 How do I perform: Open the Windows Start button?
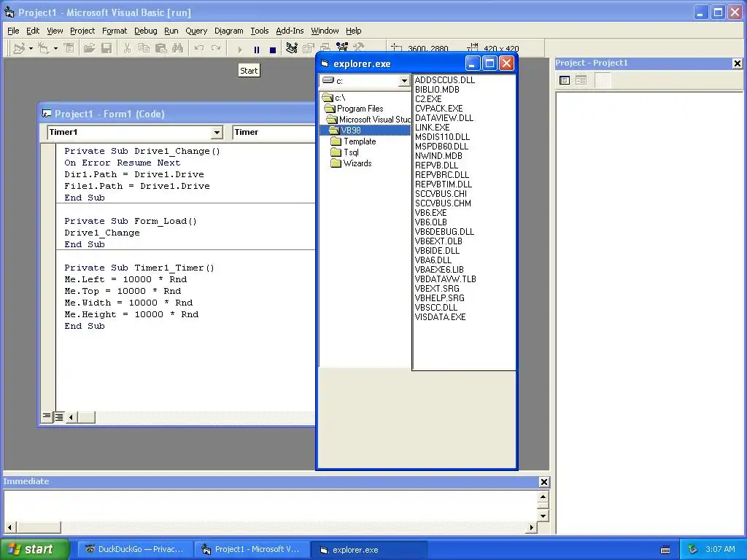[x=35, y=549]
